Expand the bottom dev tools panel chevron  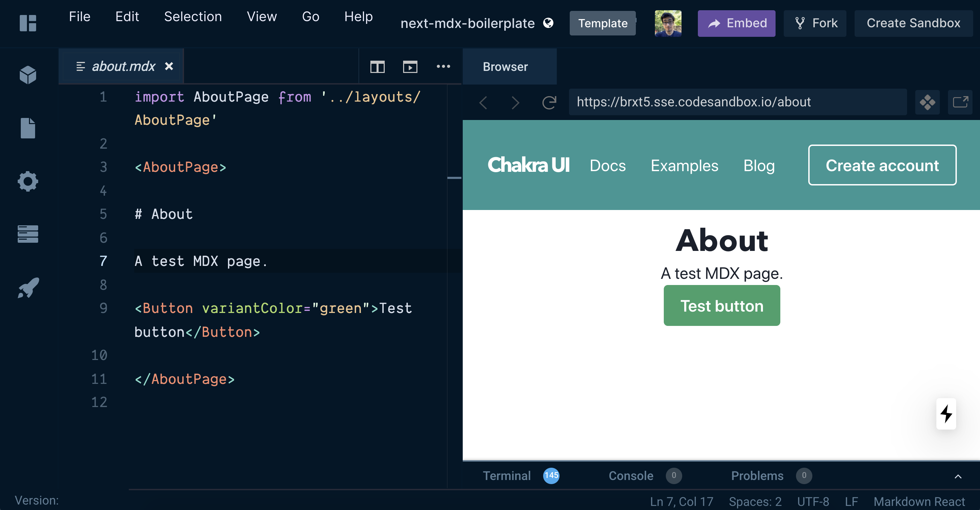[958, 476]
